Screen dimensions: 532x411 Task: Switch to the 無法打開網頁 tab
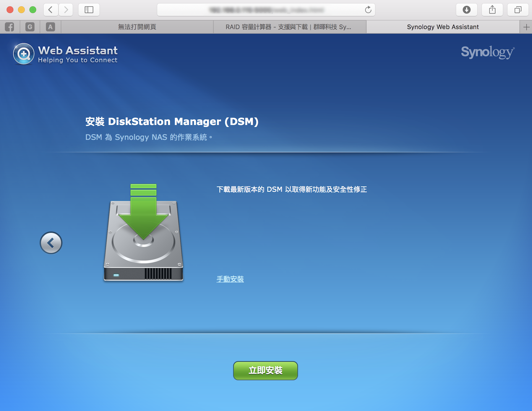point(137,27)
